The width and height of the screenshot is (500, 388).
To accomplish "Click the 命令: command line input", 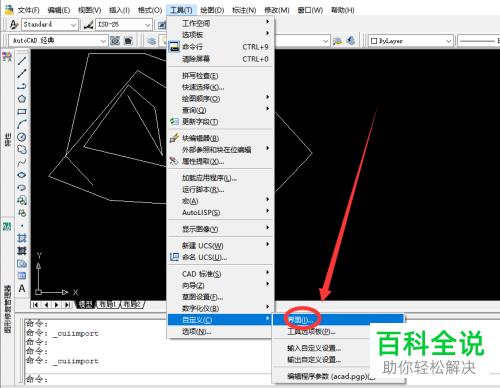I will point(148,379).
